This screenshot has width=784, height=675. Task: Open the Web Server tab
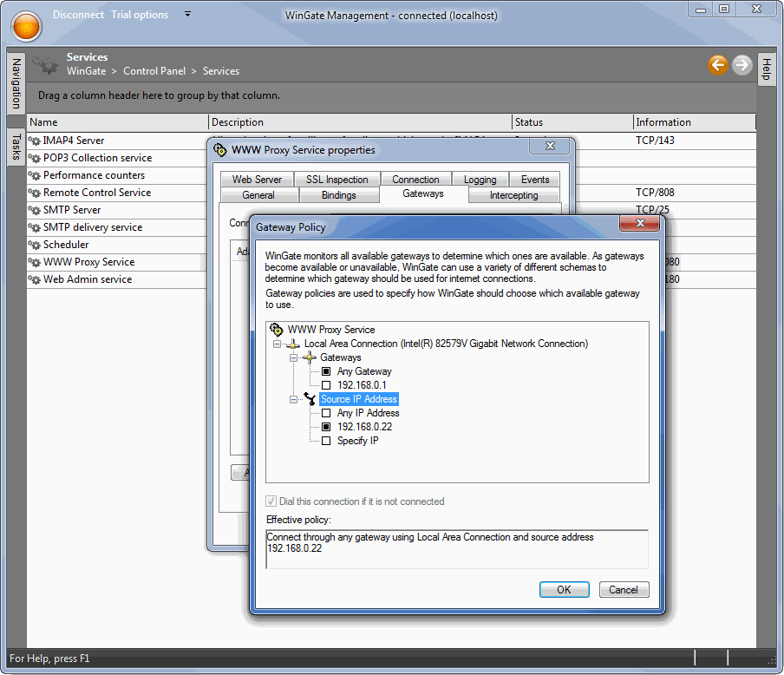coord(257,179)
